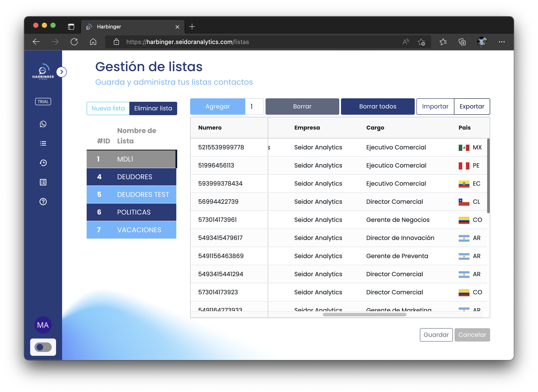The image size is (538, 392).
Task: Click the Exportar button
Action: click(x=472, y=106)
